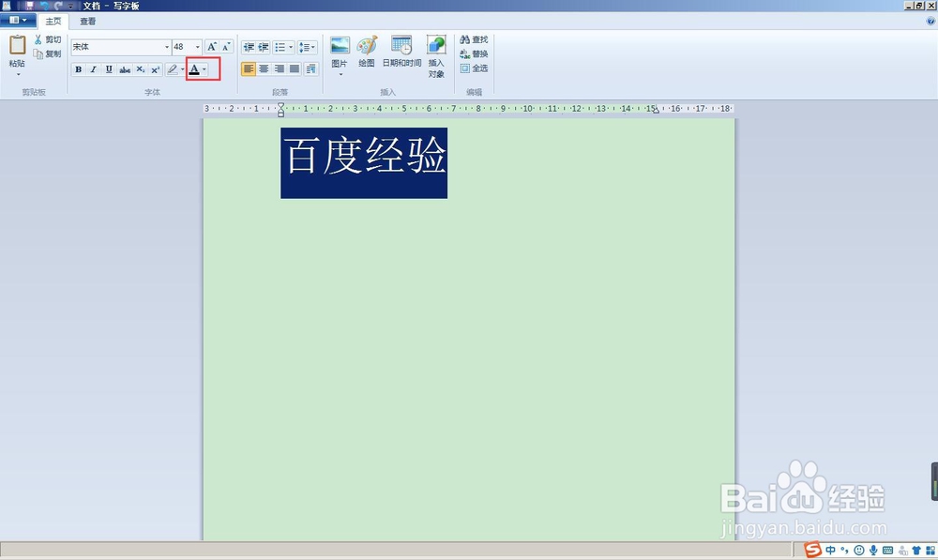The width and height of the screenshot is (938, 560).
Task: Apply strikethrough with the abc icon
Action: [x=125, y=68]
